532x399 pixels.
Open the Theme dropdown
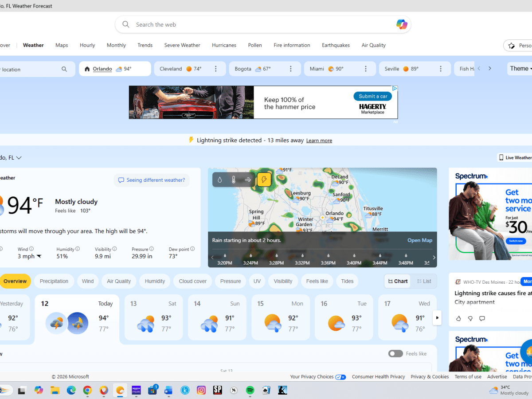click(520, 69)
